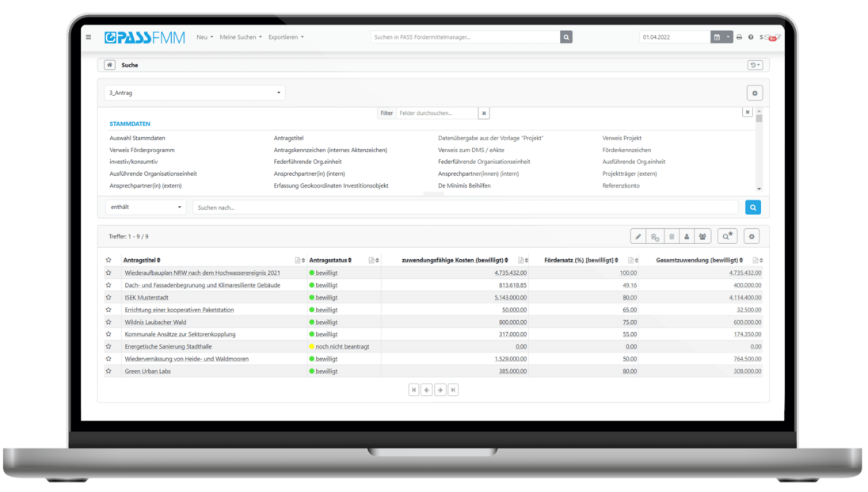Click the 'Suchen nach...' input field
Screen dimensions: 868x492
(x=466, y=208)
